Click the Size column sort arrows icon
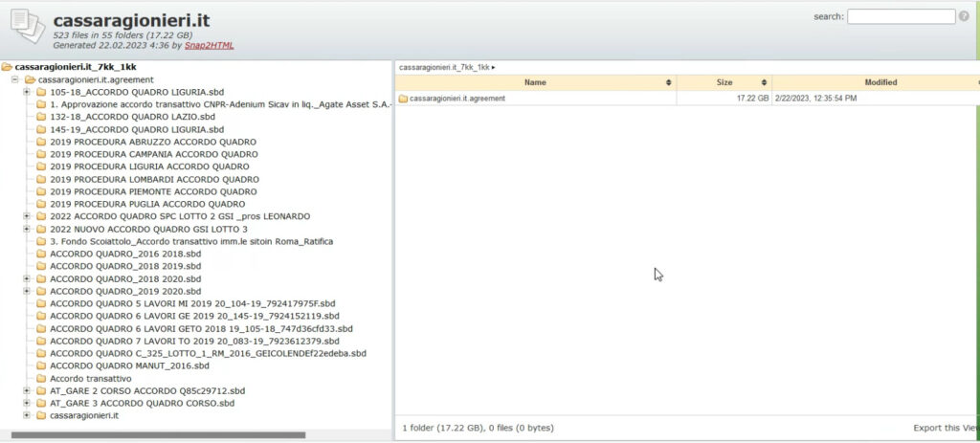This screenshot has height=443, width=980. coord(761,83)
